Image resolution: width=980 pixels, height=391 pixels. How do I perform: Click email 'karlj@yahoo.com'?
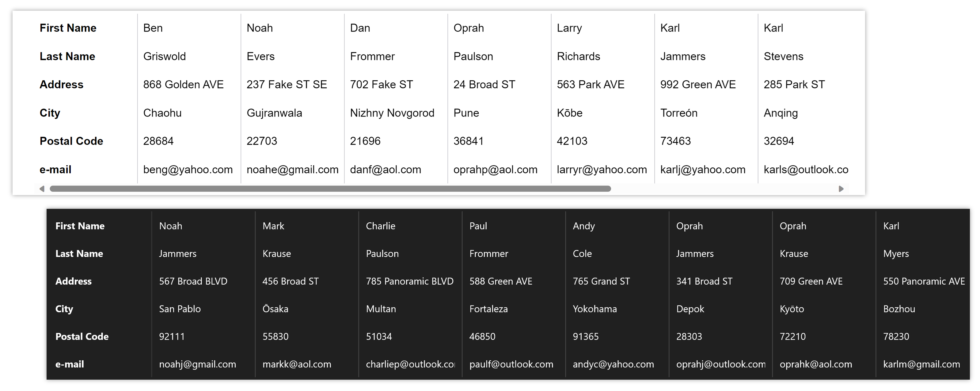(703, 170)
